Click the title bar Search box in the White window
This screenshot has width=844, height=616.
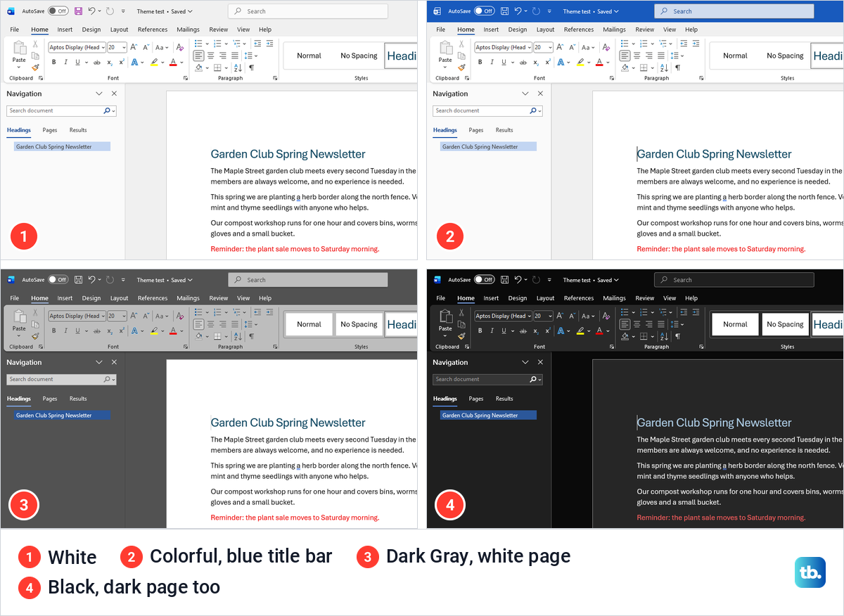308,11
